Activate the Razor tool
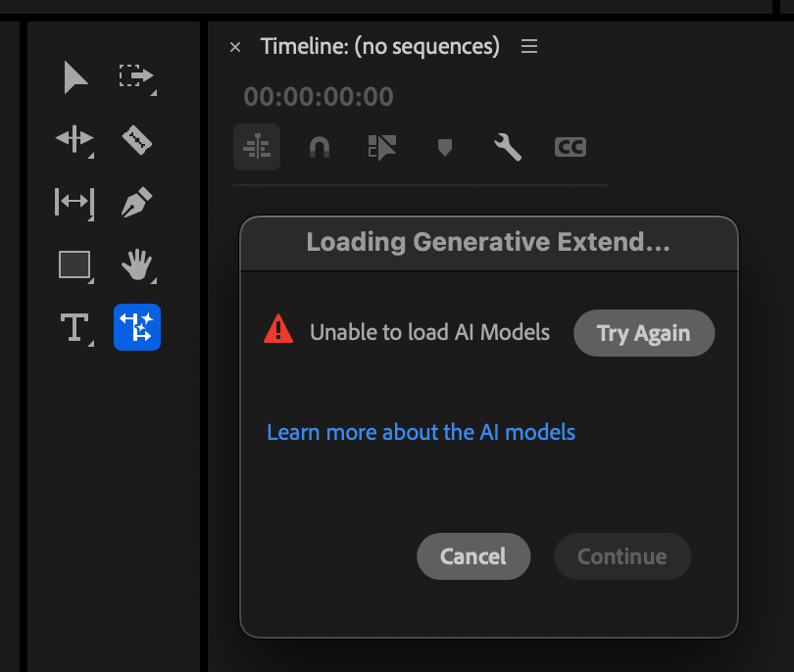794x672 pixels. tap(136, 139)
